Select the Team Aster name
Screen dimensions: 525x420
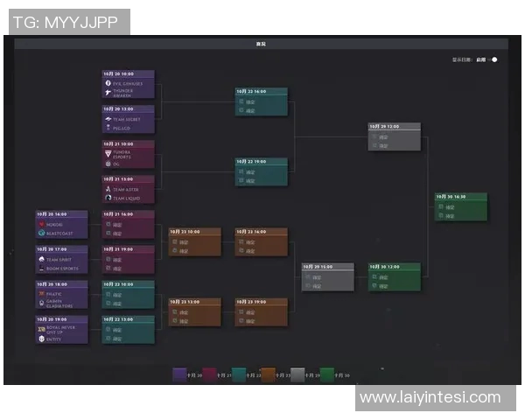(126, 190)
